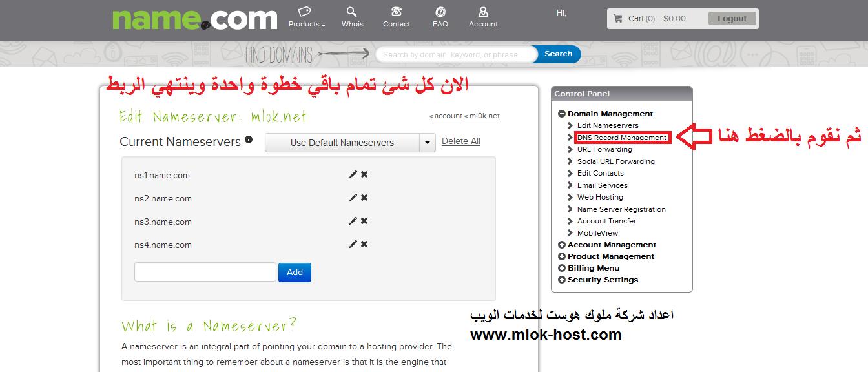Open Web Hosting

pyautogui.click(x=600, y=197)
